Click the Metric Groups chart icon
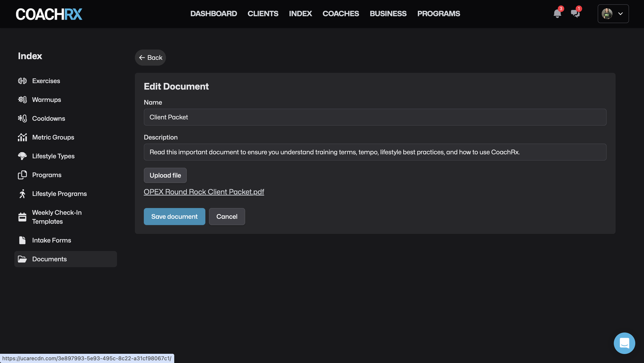 tap(22, 137)
